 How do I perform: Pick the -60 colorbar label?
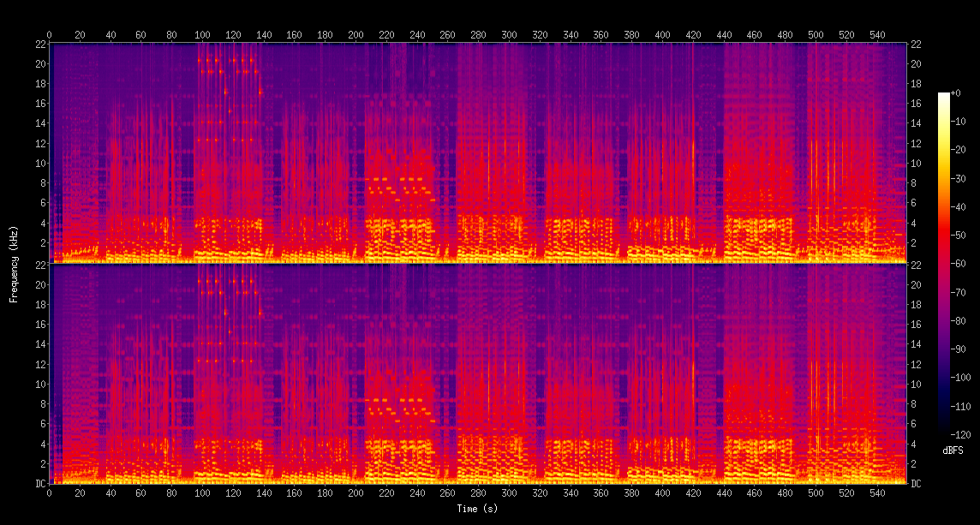click(958, 264)
